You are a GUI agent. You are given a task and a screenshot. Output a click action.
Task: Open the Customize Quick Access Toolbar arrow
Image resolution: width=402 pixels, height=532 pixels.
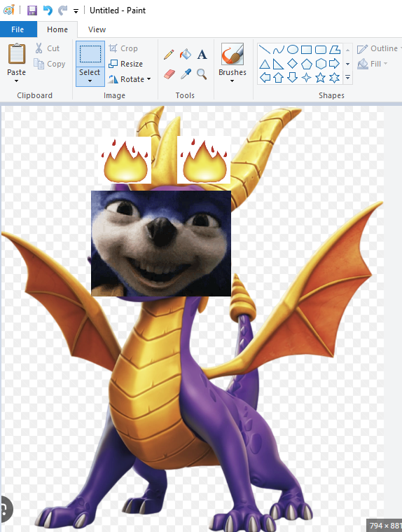tap(76, 11)
